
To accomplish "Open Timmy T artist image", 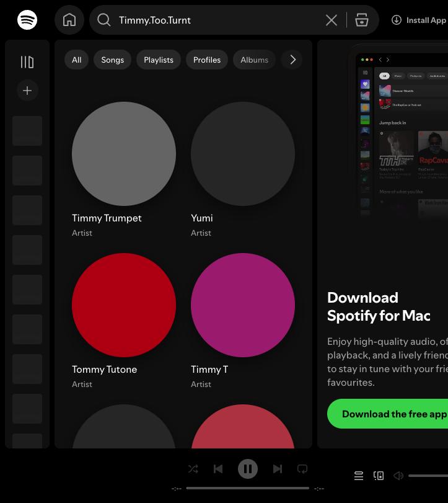I will click(x=243, y=305).
